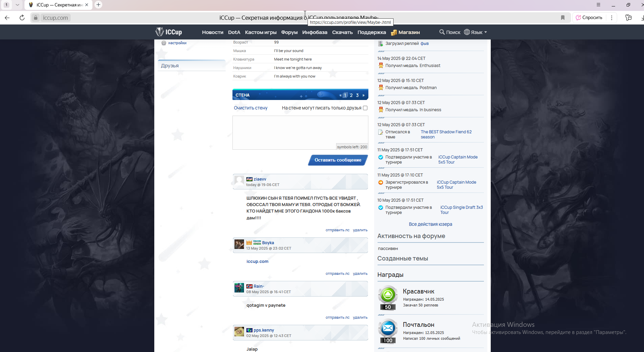The image size is (644, 352).
Task: Click Boyka avatar thumbnail
Action: click(239, 244)
